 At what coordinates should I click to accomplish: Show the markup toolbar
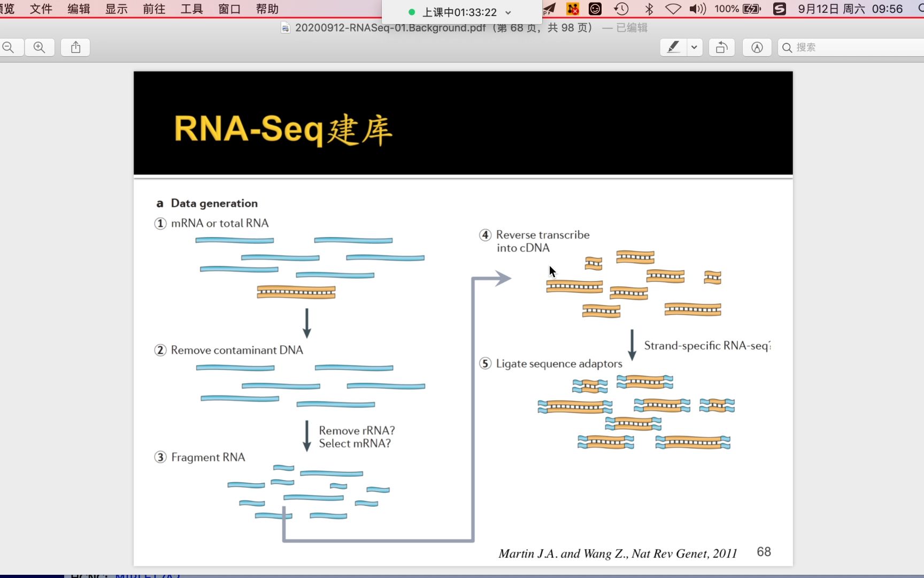[757, 47]
